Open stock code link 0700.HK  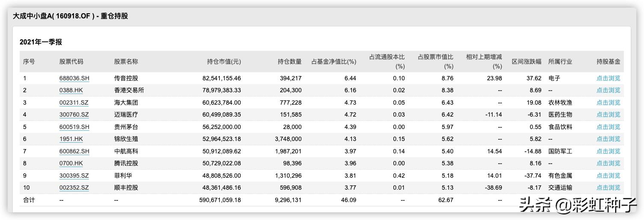click(x=71, y=163)
